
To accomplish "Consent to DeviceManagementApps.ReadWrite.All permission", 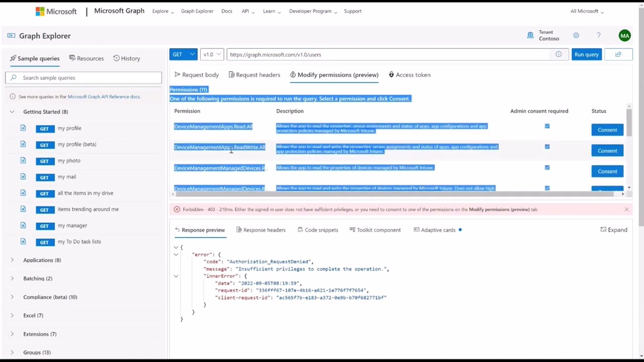I will click(x=607, y=150).
